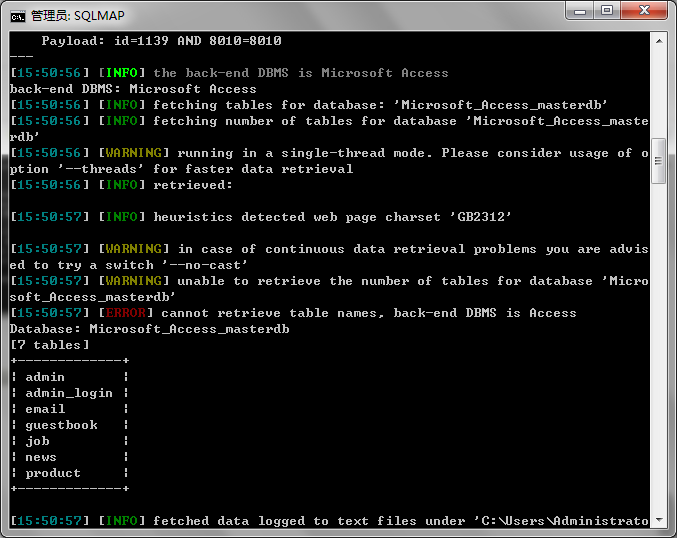Viewport: 677px width, 538px height.
Task: Close the SQLMAP console window
Action: coord(644,11)
